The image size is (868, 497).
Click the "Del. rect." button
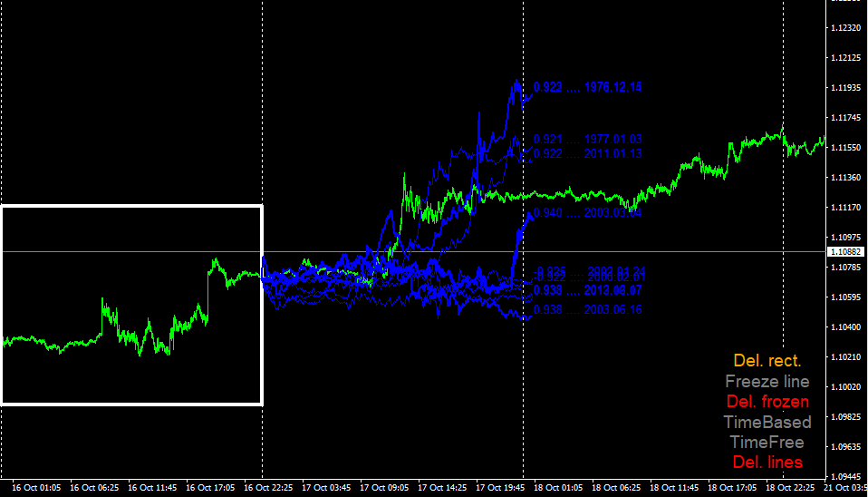[x=767, y=361]
